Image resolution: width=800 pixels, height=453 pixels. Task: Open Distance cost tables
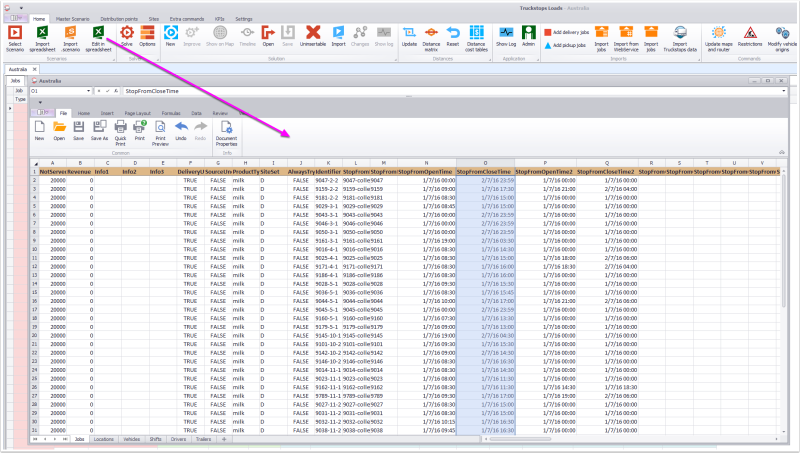(x=476, y=33)
